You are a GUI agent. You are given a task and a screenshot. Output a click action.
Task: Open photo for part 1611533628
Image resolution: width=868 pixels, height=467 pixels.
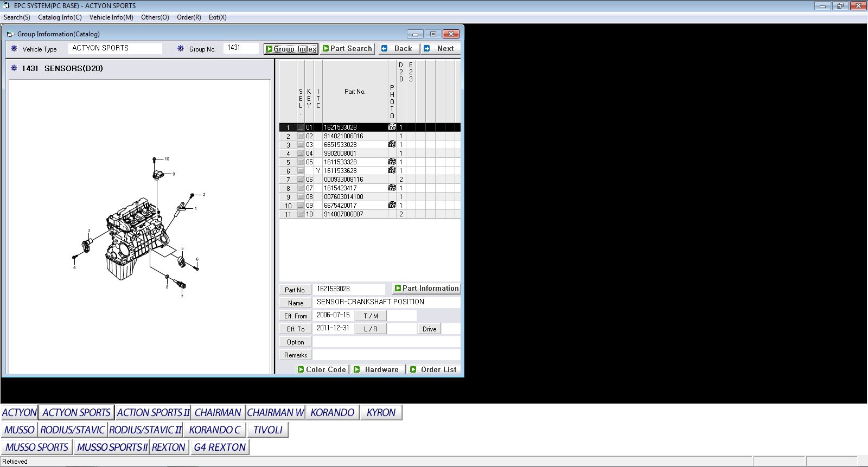[392, 170]
